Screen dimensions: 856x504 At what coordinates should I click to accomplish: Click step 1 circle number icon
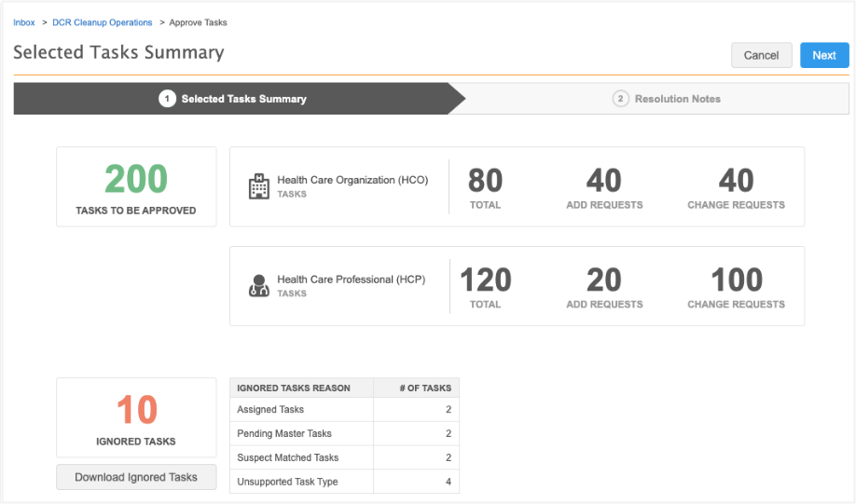[x=167, y=99]
